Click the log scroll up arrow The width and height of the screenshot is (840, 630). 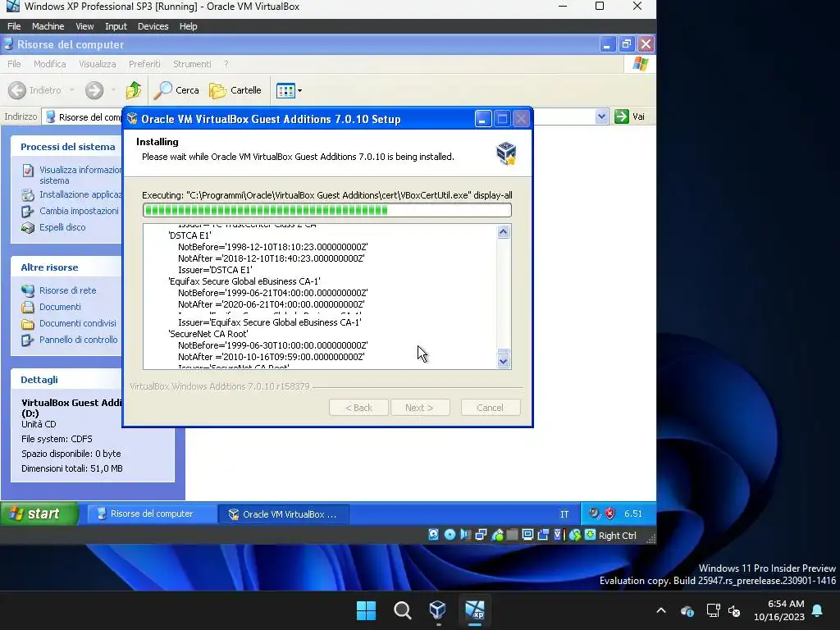[503, 232]
